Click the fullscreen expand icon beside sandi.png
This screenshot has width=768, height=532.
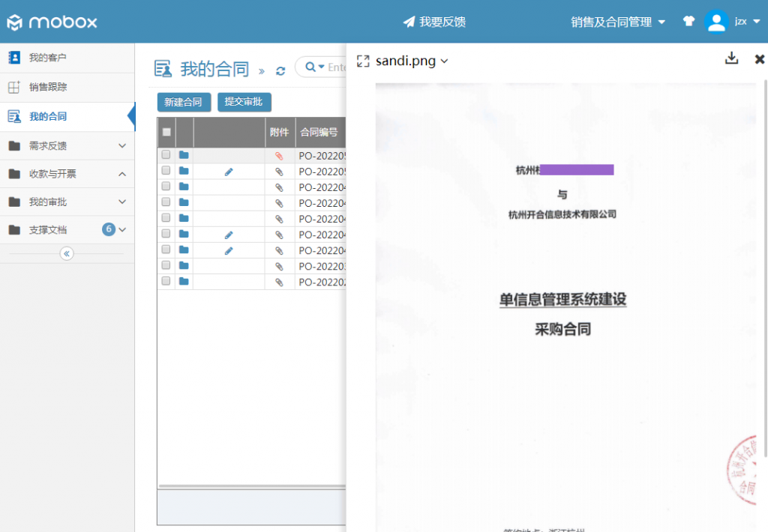coord(363,61)
